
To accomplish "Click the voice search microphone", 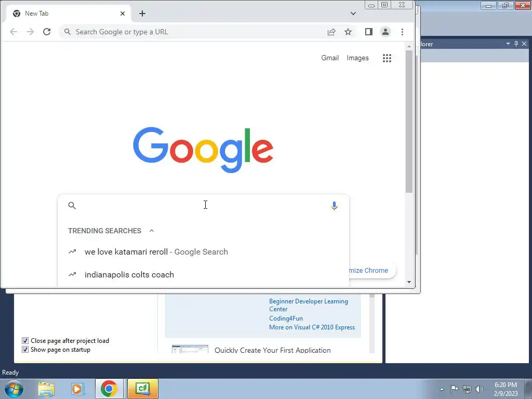I will pyautogui.click(x=334, y=206).
